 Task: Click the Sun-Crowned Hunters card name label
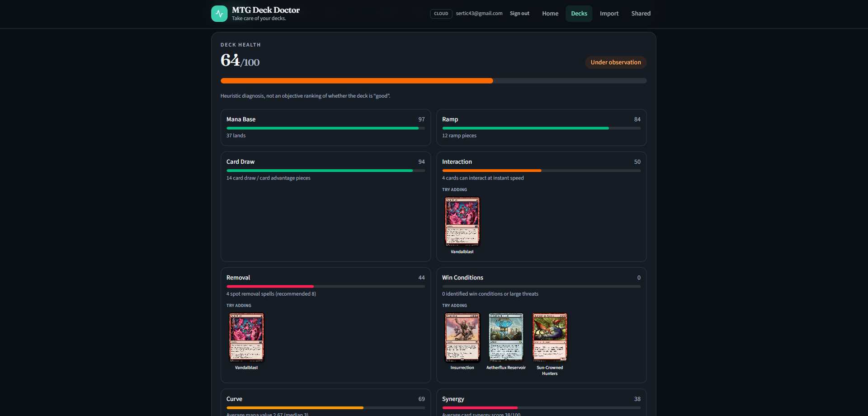550,370
